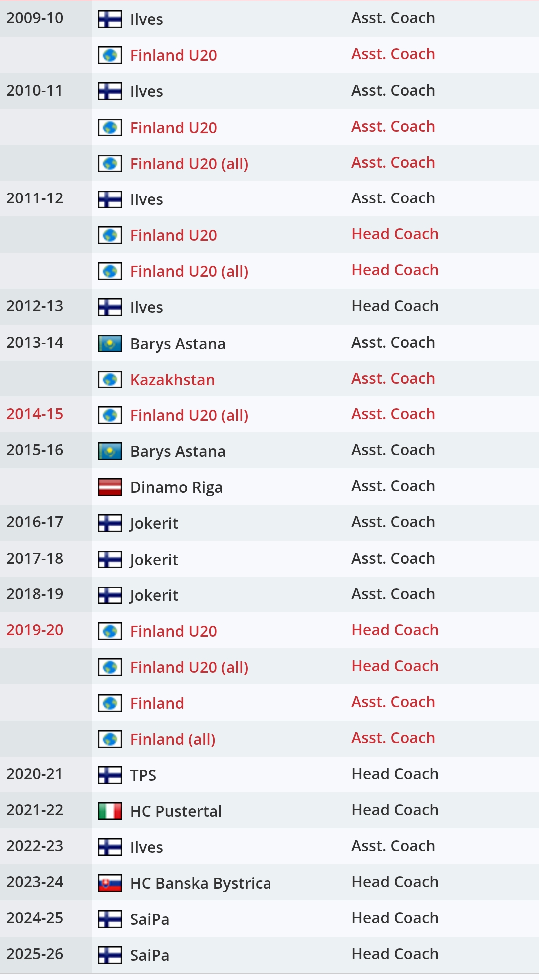Open the 2013-14 Barys Astana team
This screenshot has height=980, width=539.
point(178,344)
